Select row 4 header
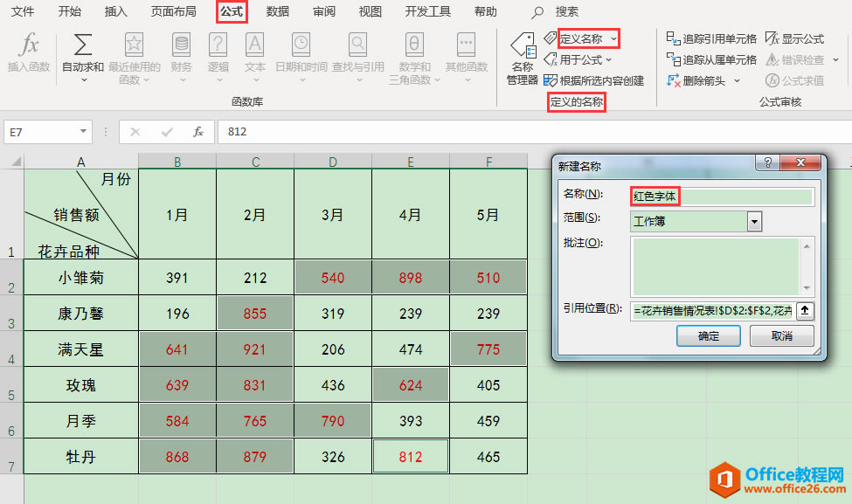The image size is (852, 504). 11,349
